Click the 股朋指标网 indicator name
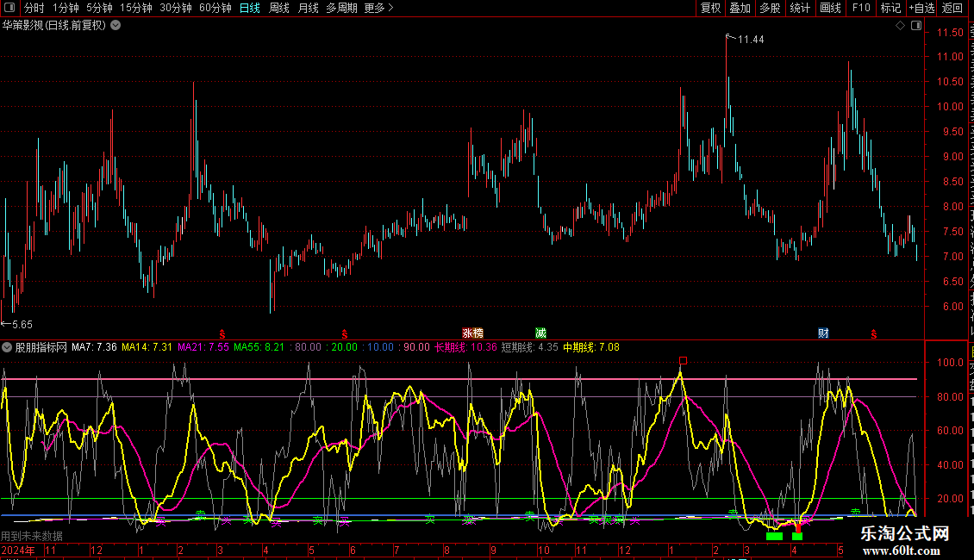 coord(41,348)
